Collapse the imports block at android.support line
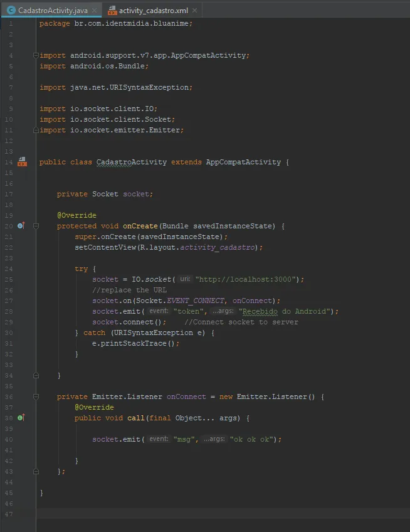The width and height of the screenshot is (410, 532). pyautogui.click(x=36, y=55)
